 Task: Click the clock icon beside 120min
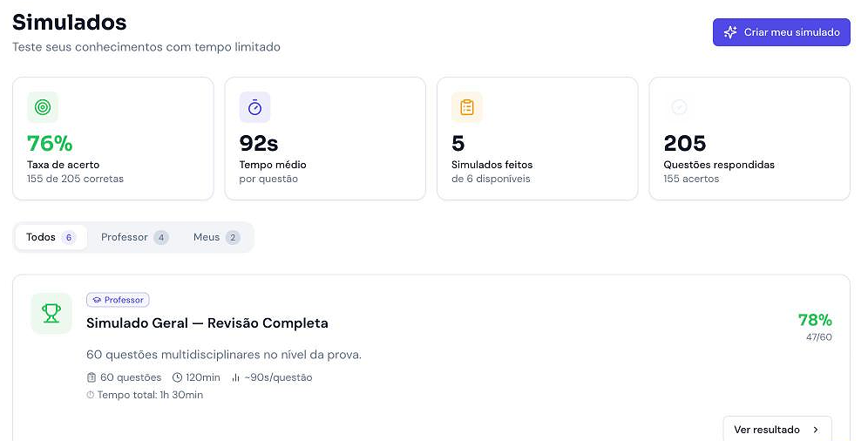tap(177, 377)
